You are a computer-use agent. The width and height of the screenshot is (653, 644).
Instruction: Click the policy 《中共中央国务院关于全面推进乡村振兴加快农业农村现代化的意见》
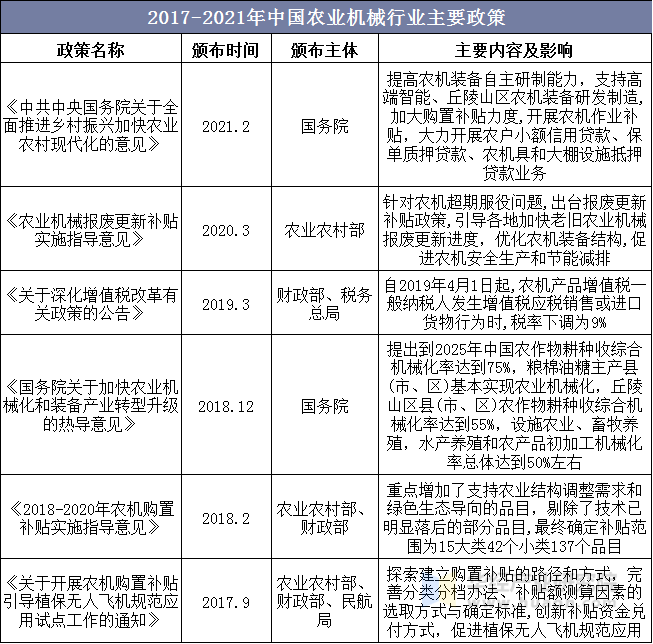click(91, 126)
